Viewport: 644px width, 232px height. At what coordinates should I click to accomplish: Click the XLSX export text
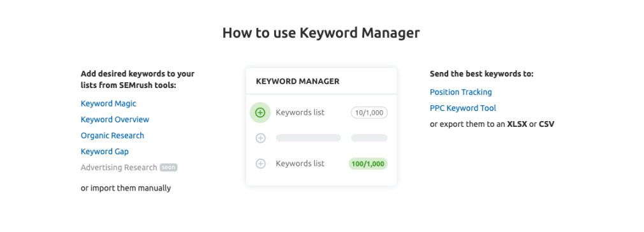click(x=517, y=124)
